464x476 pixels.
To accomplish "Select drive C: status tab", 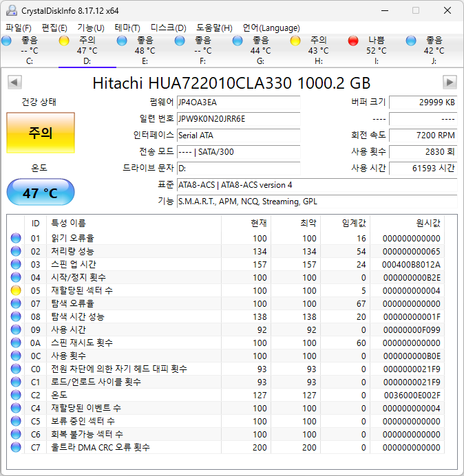I will pyautogui.click(x=29, y=50).
